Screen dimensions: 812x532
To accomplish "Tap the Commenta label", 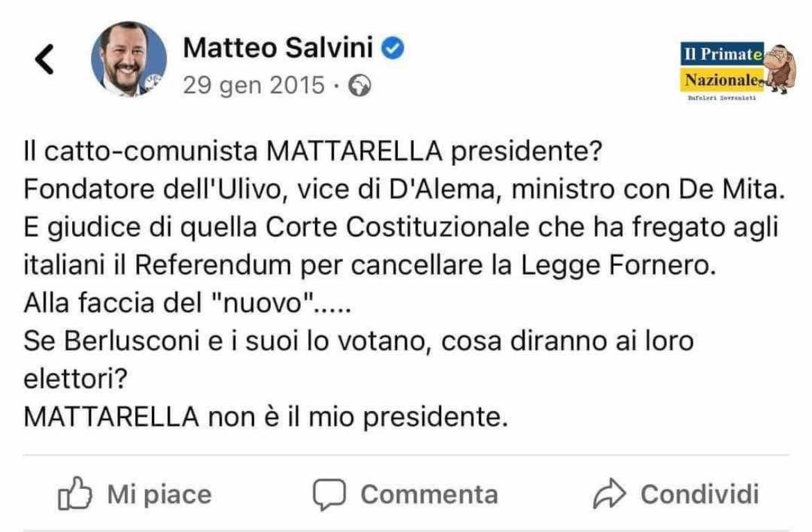I will pos(430,494).
